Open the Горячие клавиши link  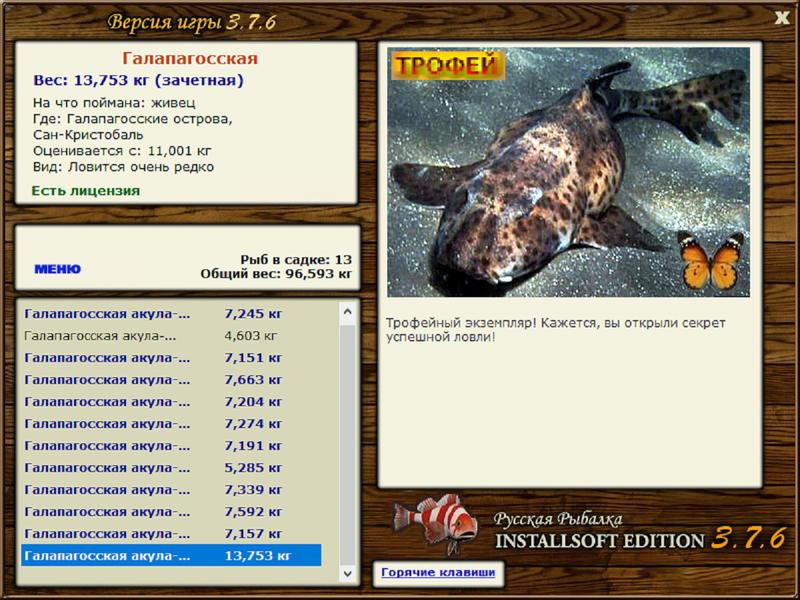click(x=438, y=572)
